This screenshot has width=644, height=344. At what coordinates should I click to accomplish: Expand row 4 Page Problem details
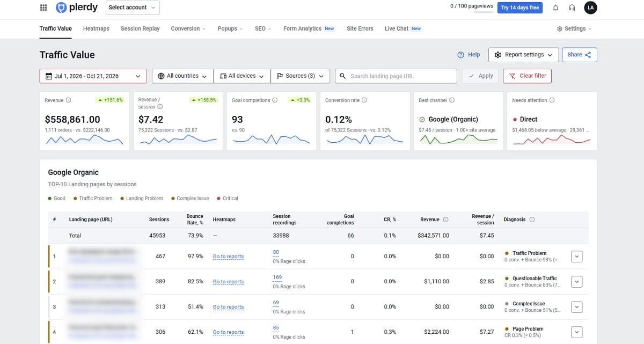(577, 332)
